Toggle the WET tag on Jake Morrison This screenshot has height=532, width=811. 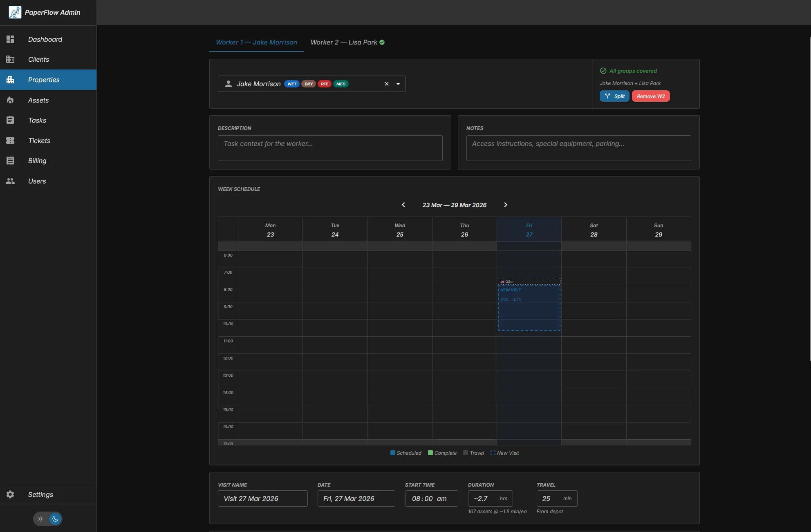(x=291, y=84)
